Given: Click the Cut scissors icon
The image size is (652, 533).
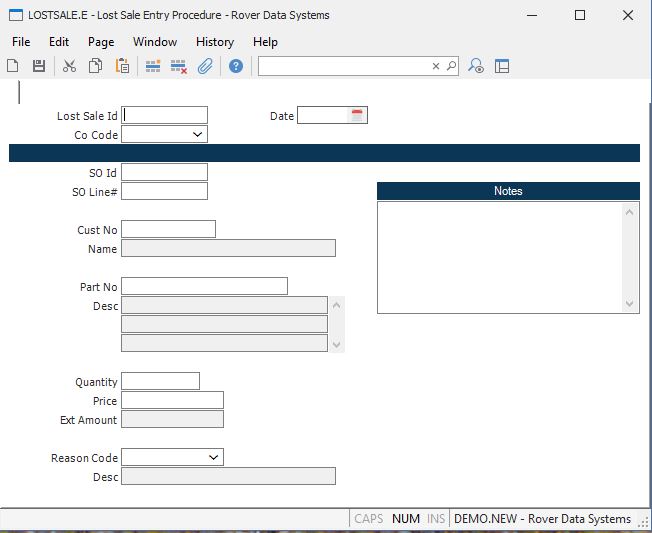Looking at the screenshot, I should [69, 66].
